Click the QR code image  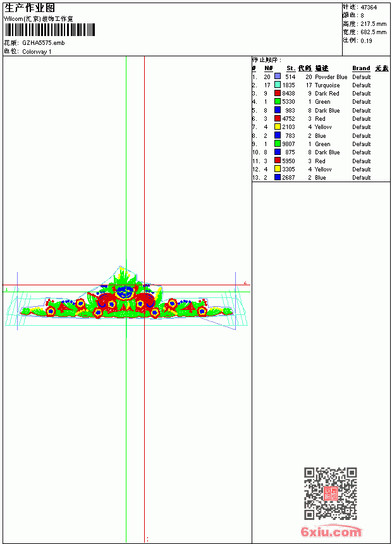331,493
